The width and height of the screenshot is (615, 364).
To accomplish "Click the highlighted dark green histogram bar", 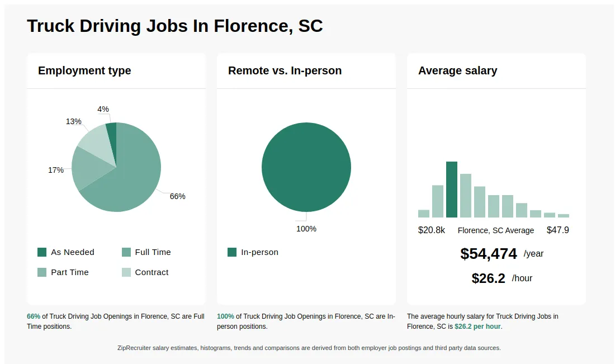I will [x=452, y=190].
